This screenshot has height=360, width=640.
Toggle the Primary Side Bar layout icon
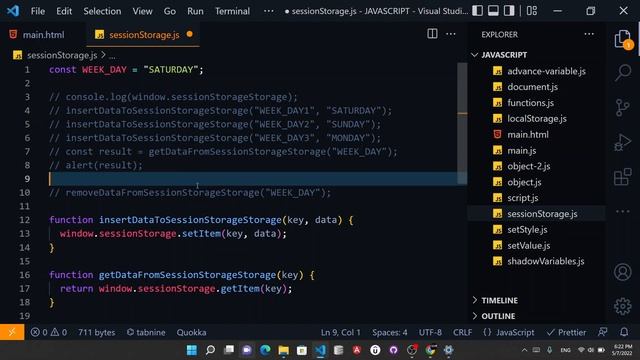[x=478, y=11]
